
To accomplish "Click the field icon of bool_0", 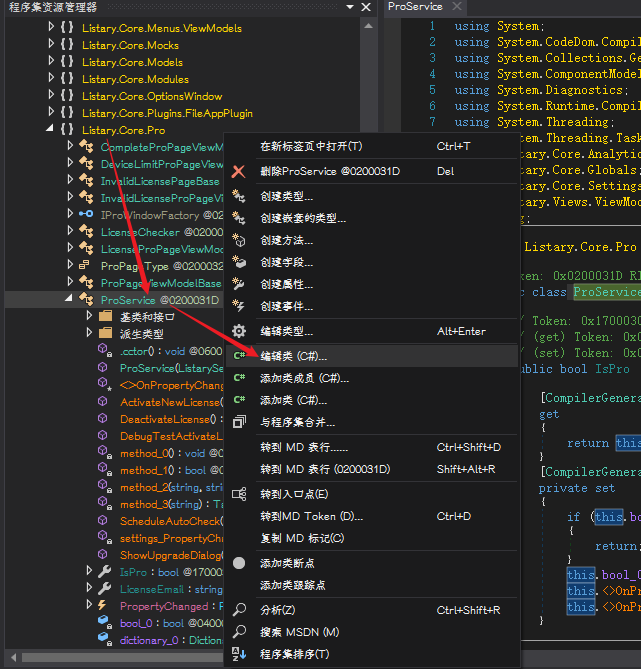I will coord(105,622).
